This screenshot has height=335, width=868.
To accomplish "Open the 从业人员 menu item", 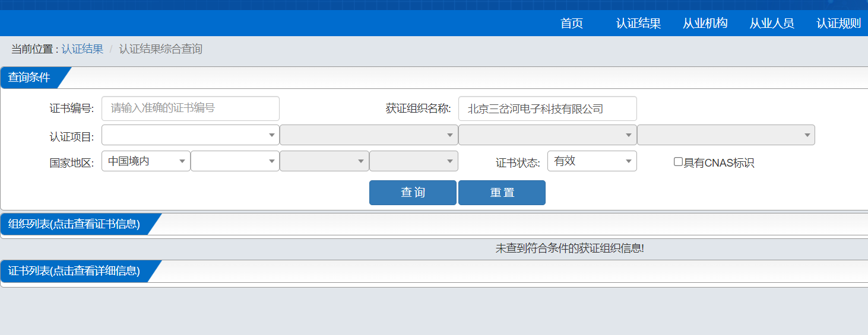I will [x=772, y=24].
